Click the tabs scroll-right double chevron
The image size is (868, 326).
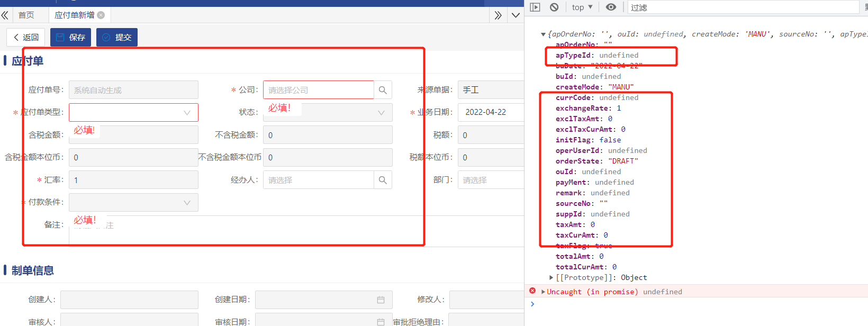tap(498, 15)
